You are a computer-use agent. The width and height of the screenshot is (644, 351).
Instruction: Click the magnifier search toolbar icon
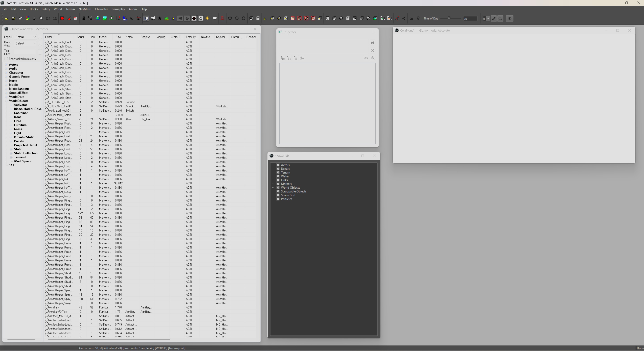click(500, 18)
